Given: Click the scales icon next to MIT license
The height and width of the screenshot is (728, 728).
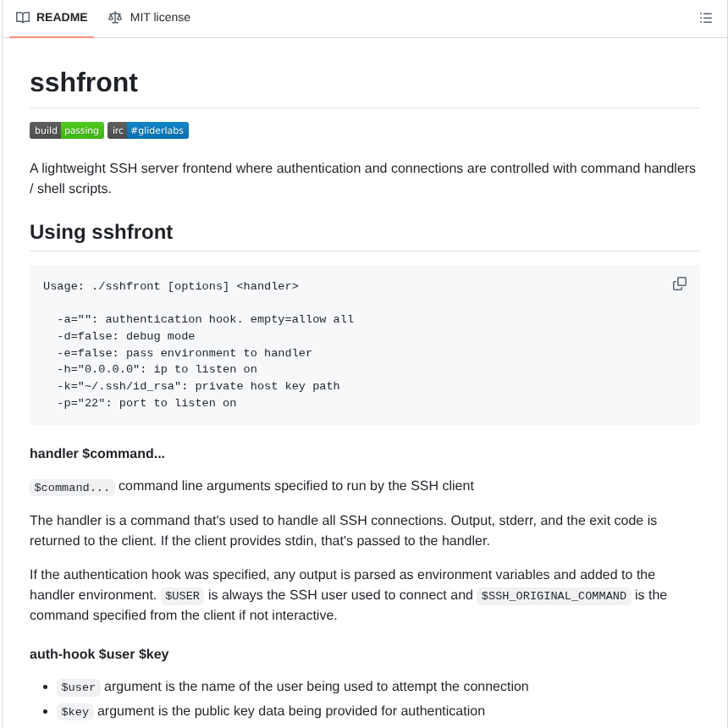Looking at the screenshot, I should pos(115,17).
